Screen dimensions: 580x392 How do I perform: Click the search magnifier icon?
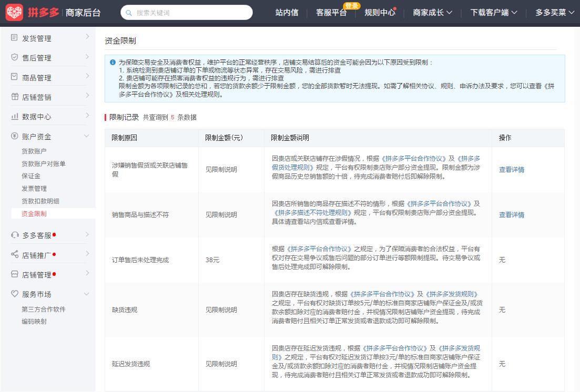click(x=128, y=12)
